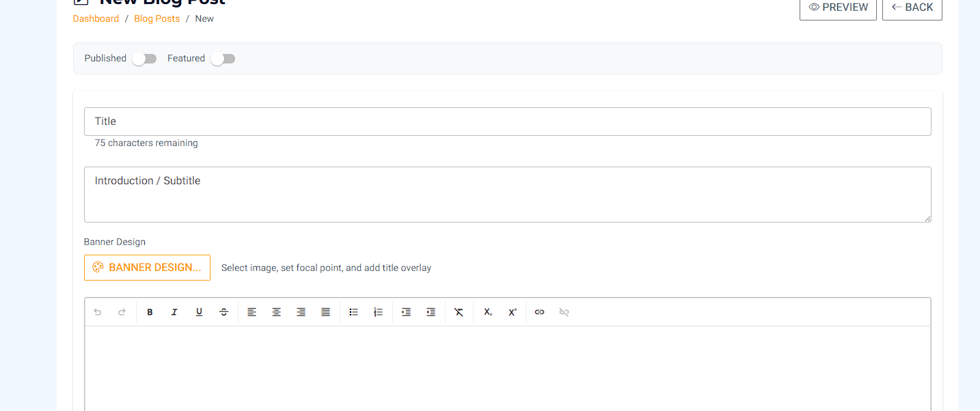Increase the paragraph indent
This screenshot has width=980, height=411.
tap(406, 312)
